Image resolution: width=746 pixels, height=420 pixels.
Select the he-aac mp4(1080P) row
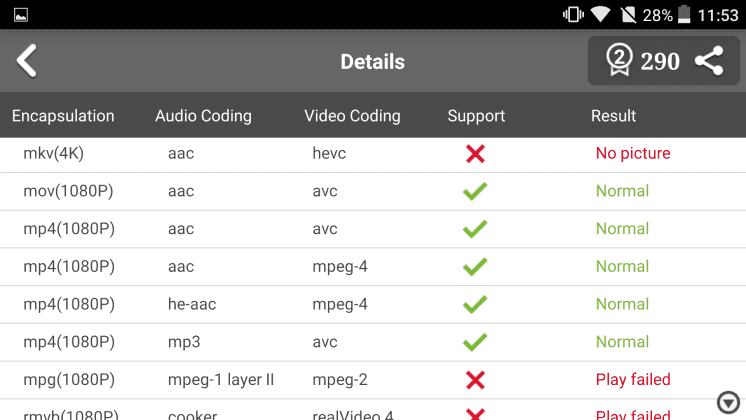click(x=373, y=304)
